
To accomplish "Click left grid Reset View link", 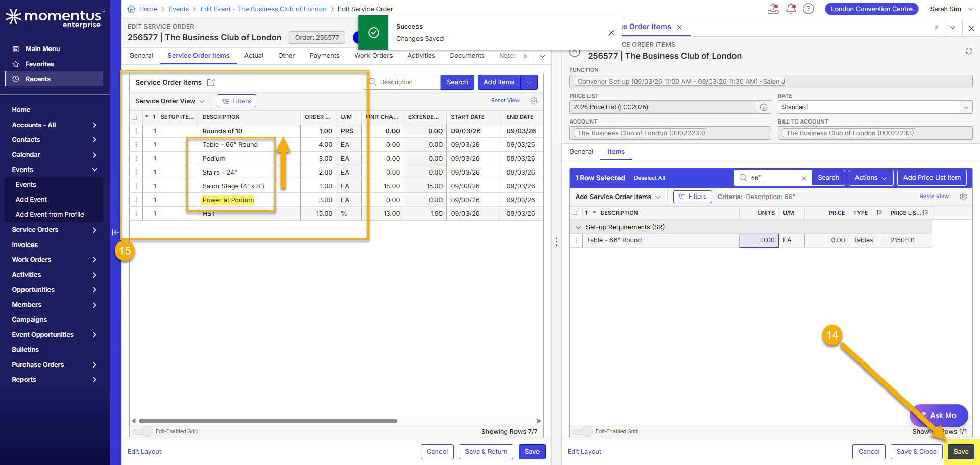I will point(505,101).
